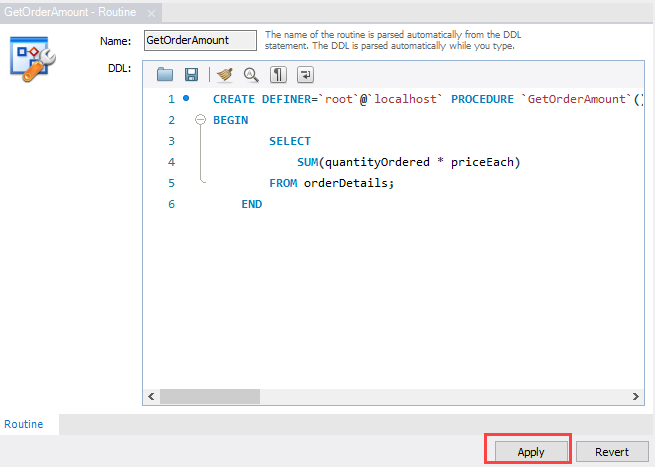Viewport: 655px width, 467px height.
Task: Click quantityOrdered in the SUM expression
Action: tap(377, 162)
